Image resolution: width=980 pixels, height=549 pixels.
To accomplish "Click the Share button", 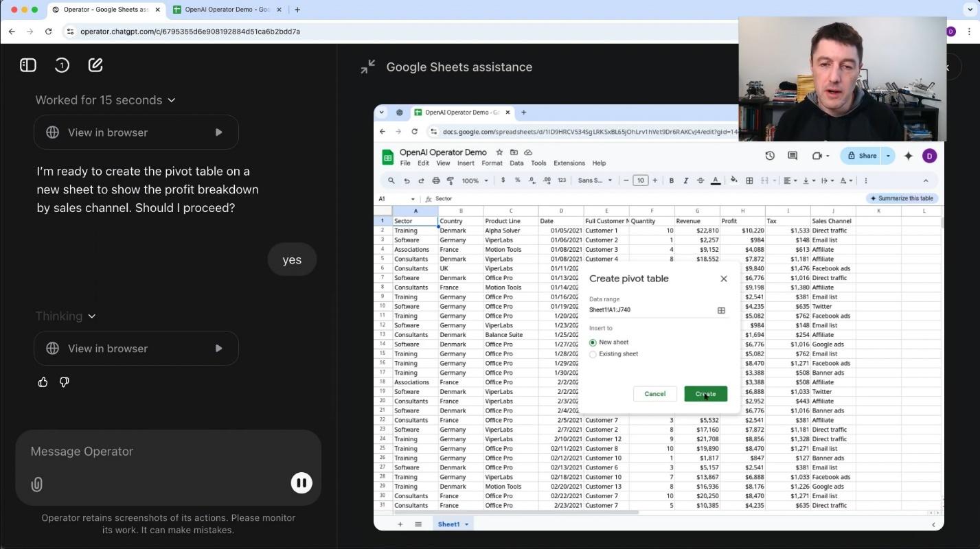I will pos(862,156).
